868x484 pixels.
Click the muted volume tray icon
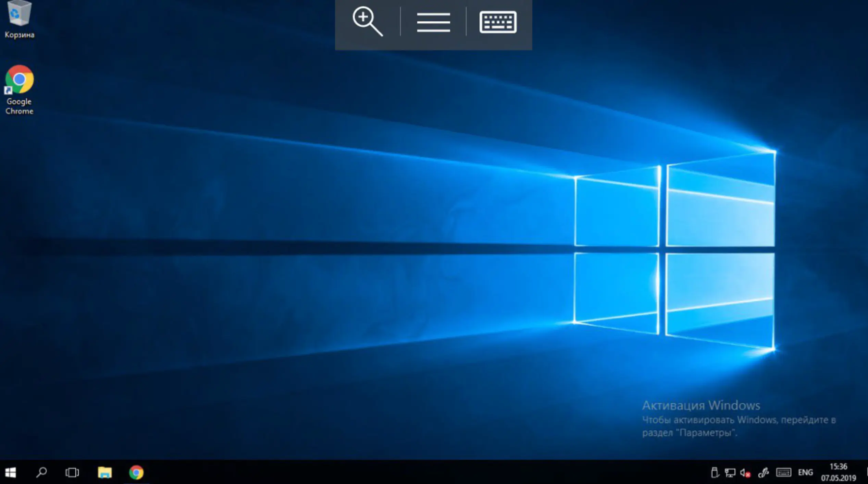click(745, 473)
